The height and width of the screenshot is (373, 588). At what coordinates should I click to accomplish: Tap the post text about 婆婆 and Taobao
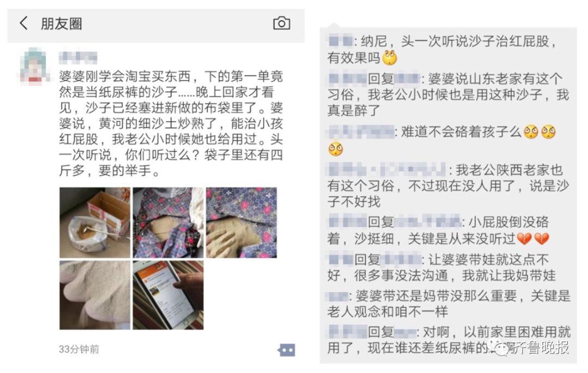click(171, 123)
